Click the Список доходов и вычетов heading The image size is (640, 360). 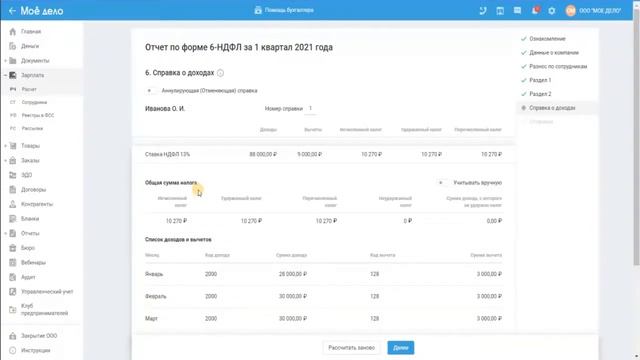[178, 240]
